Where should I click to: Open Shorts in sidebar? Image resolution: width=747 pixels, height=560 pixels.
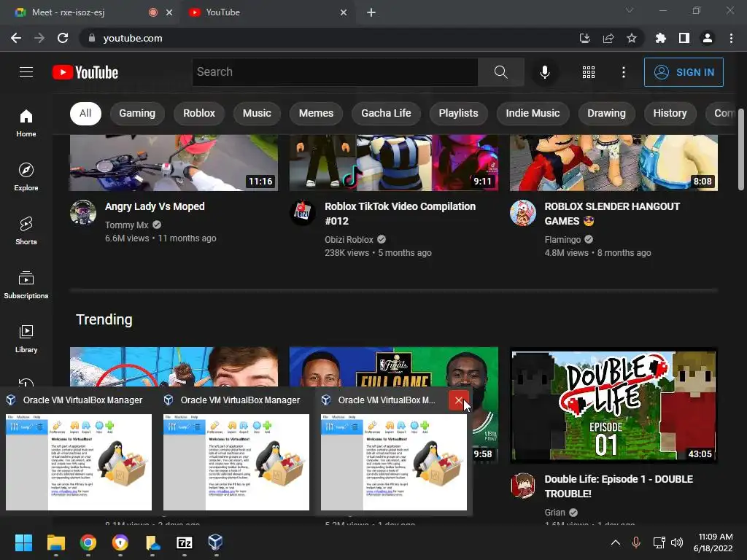tap(26, 230)
